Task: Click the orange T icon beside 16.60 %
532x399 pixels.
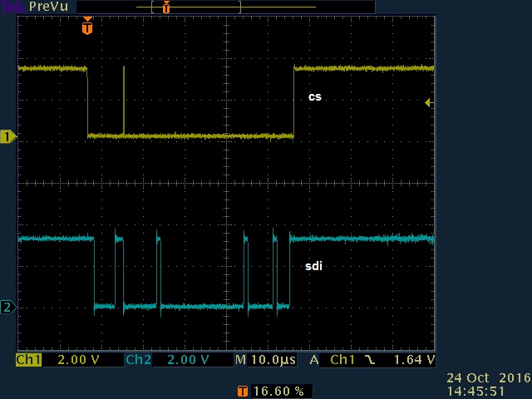Action: point(242,392)
